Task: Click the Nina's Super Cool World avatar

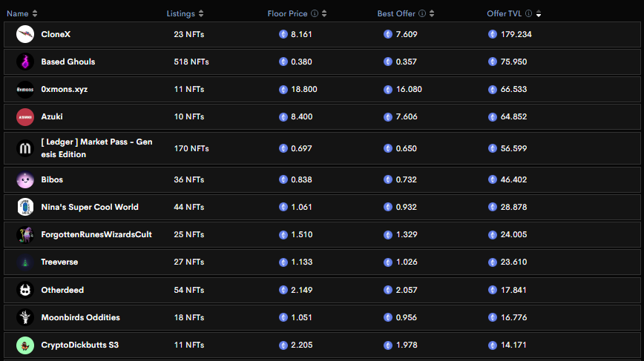Action: pos(25,207)
